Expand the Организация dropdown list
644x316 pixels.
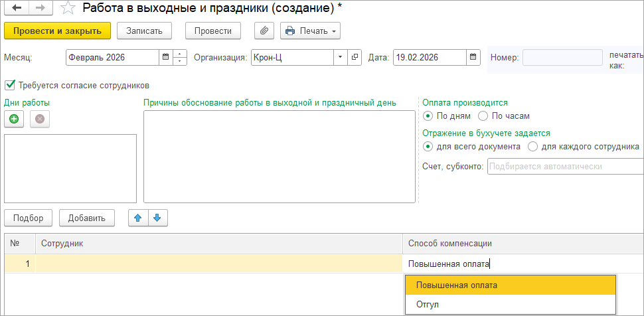340,58
